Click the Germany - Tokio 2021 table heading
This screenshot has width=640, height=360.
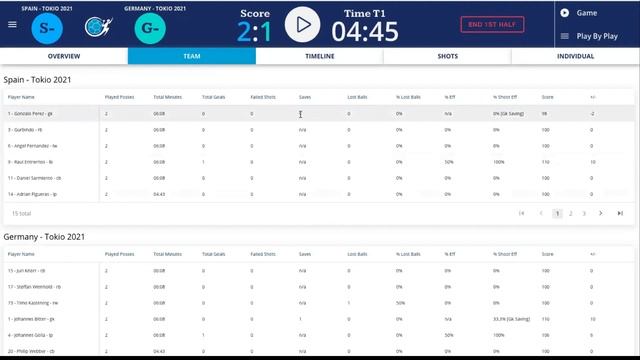coord(44,237)
